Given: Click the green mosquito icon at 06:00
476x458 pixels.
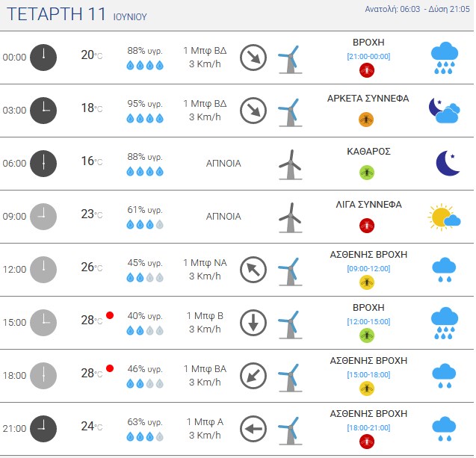Looking at the screenshot, I should (x=367, y=173).
